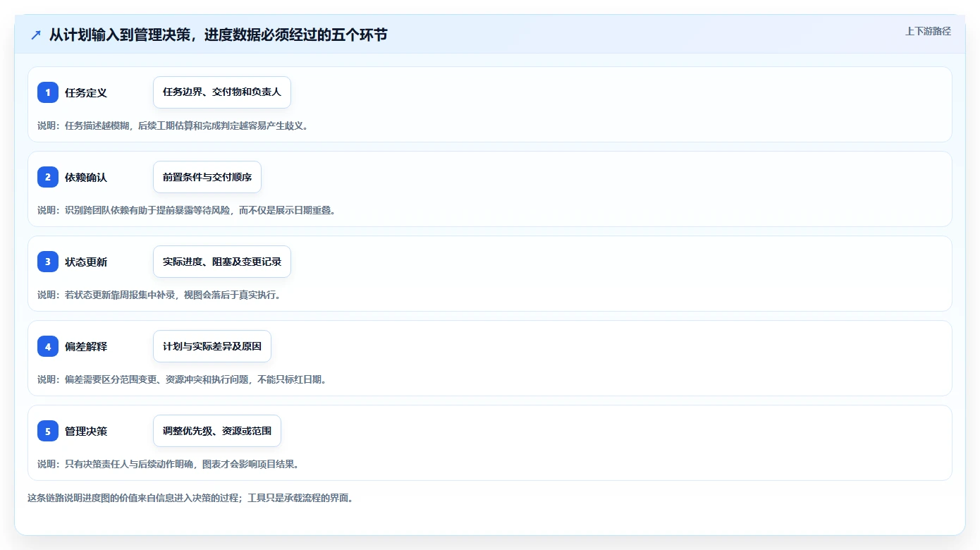This screenshot has height=550, width=980.
Task: Click step number 2 badge
Action: tap(48, 177)
